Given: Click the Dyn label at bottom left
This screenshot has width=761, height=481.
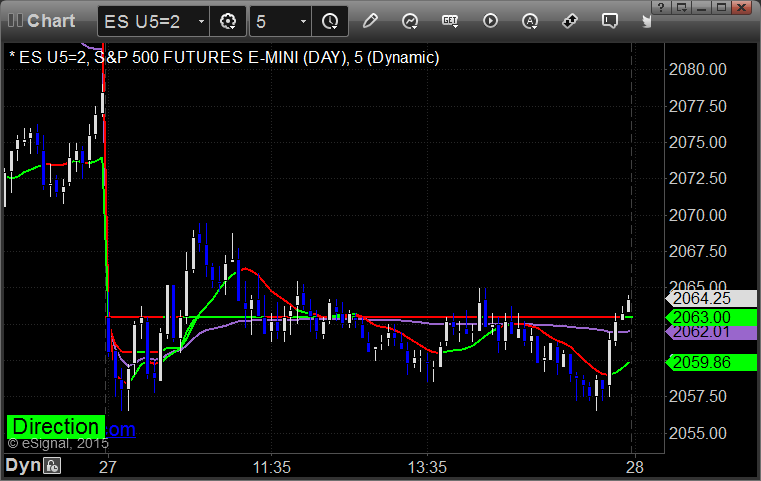Looking at the screenshot, I should (23, 465).
